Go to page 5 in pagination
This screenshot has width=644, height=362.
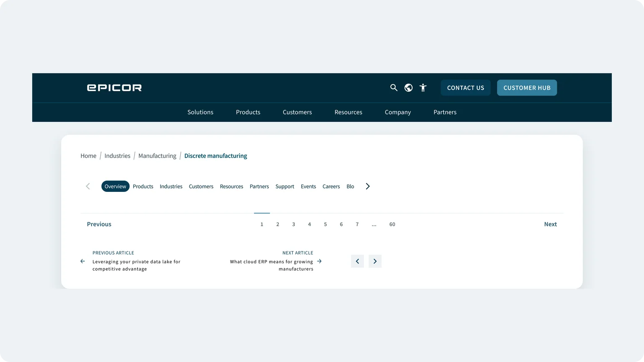click(x=325, y=224)
